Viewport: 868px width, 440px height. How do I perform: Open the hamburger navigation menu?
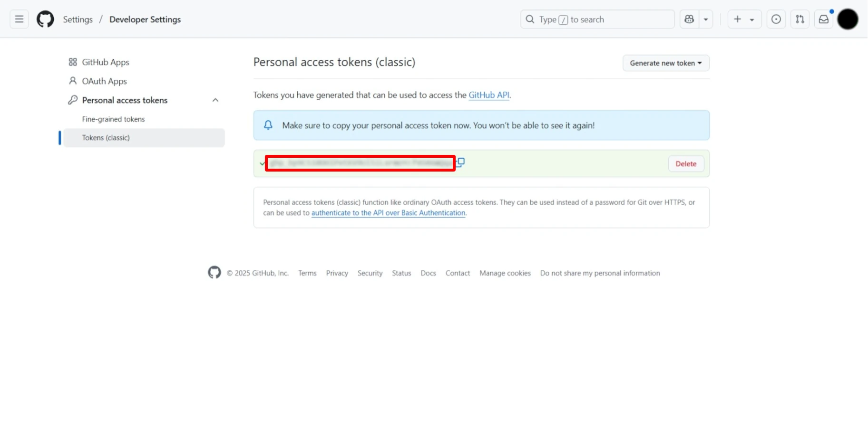(x=19, y=19)
